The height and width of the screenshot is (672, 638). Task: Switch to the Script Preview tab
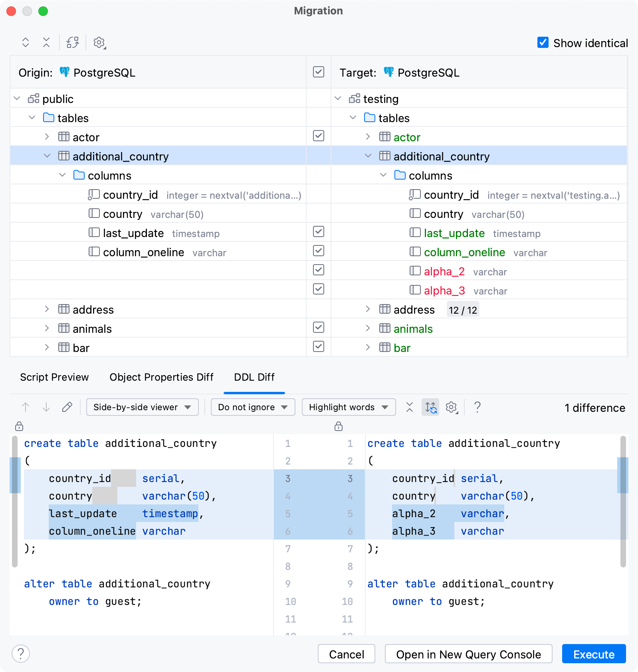[55, 377]
